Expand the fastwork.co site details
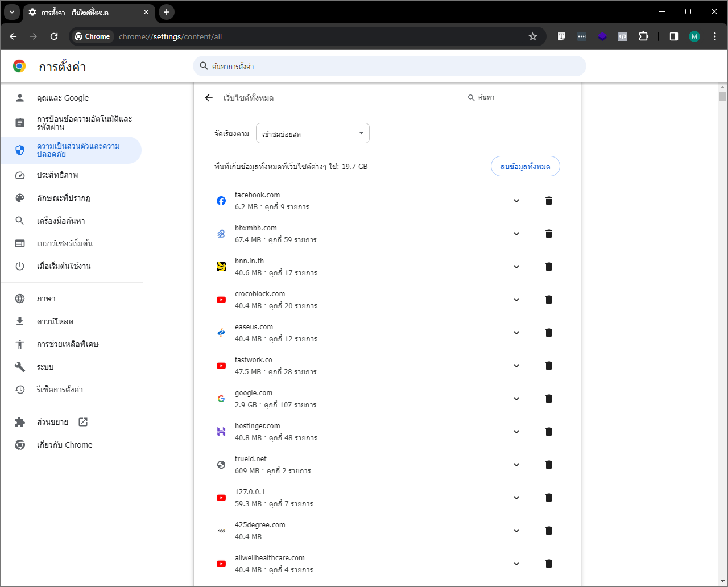This screenshot has height=587, width=728. coord(516,366)
